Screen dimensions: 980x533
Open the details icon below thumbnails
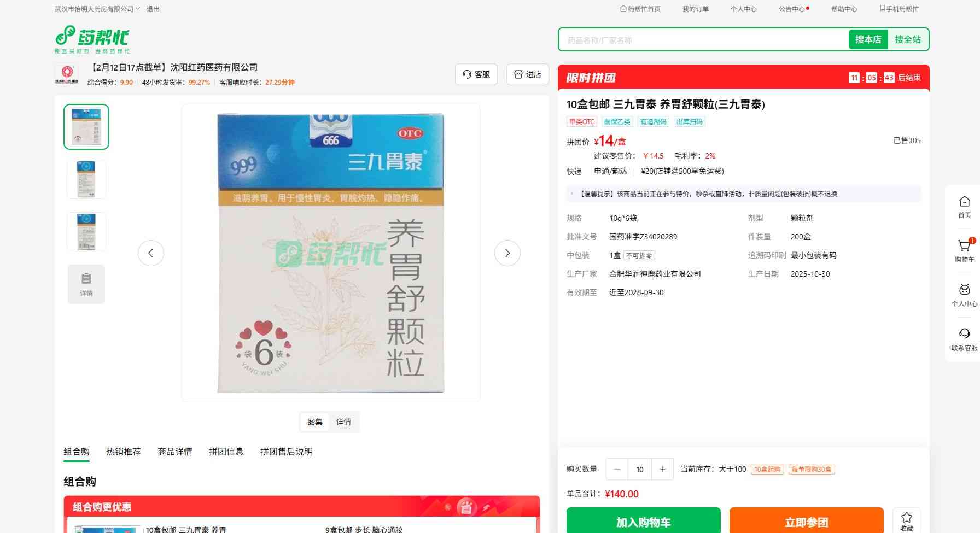pyautogui.click(x=86, y=284)
